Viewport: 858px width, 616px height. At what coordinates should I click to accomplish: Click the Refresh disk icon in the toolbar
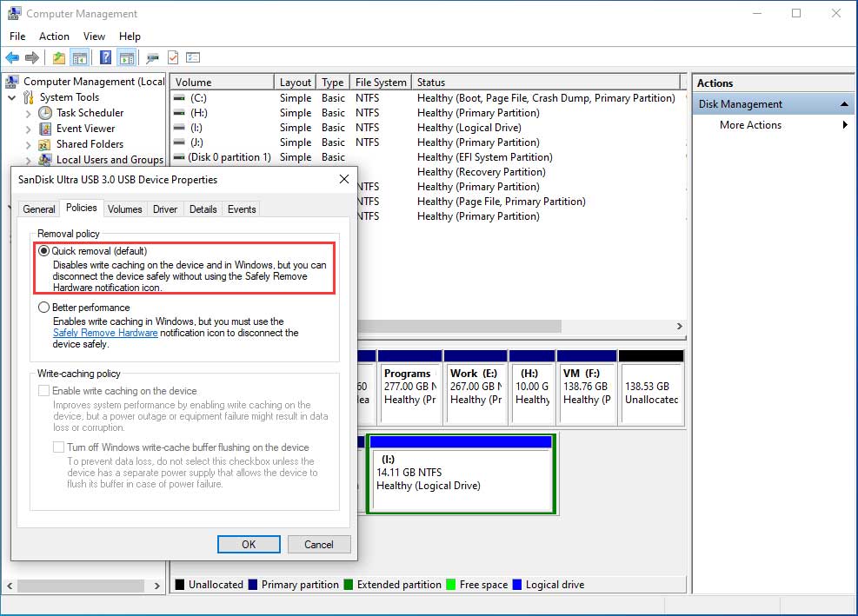click(174, 57)
